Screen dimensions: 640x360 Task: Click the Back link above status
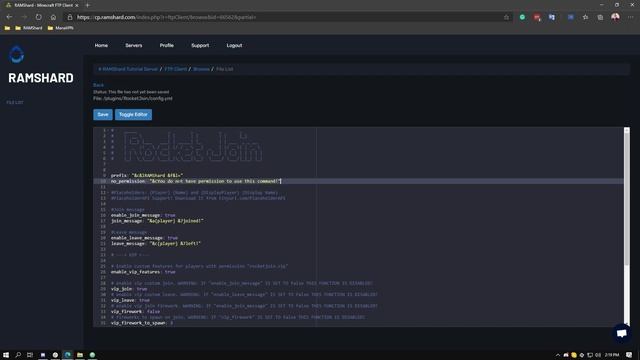pos(98,85)
